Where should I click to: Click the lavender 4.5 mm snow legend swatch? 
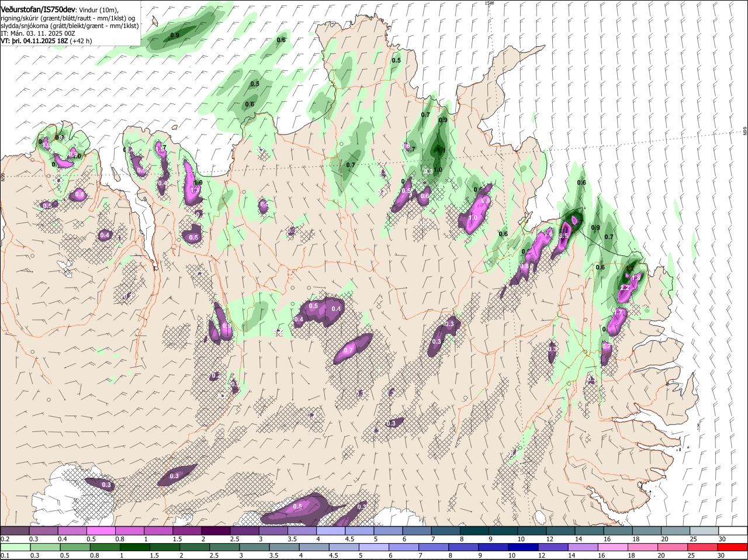point(359,530)
